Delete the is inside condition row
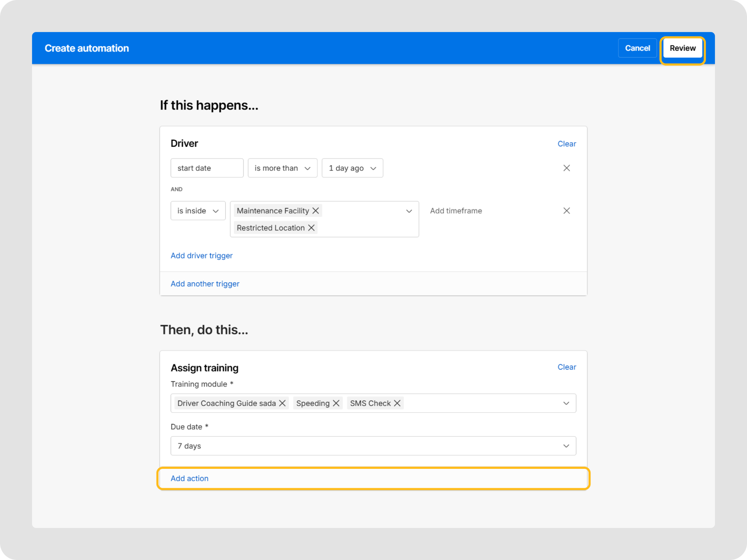 (566, 211)
